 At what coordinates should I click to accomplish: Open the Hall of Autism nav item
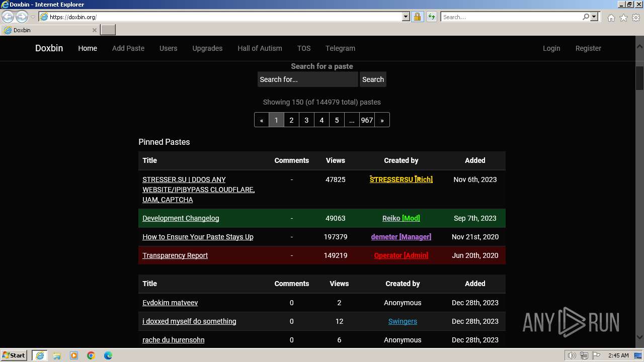260,48
